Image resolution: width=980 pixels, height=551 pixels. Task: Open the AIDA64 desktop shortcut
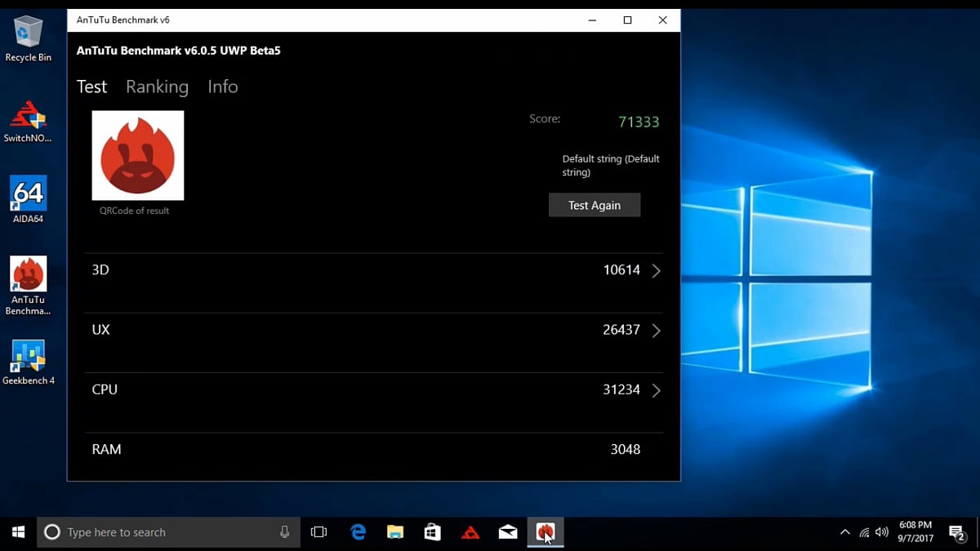click(28, 200)
